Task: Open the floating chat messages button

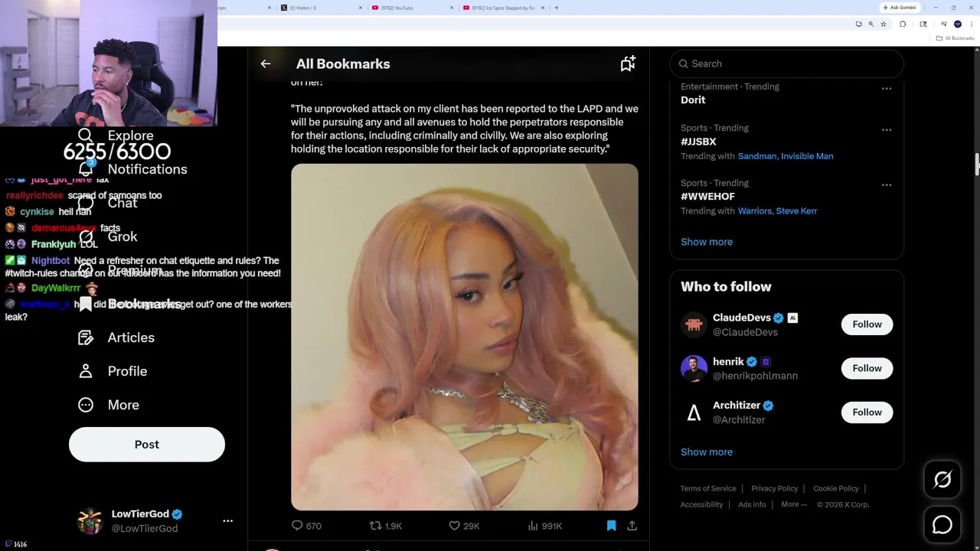Action: (942, 524)
